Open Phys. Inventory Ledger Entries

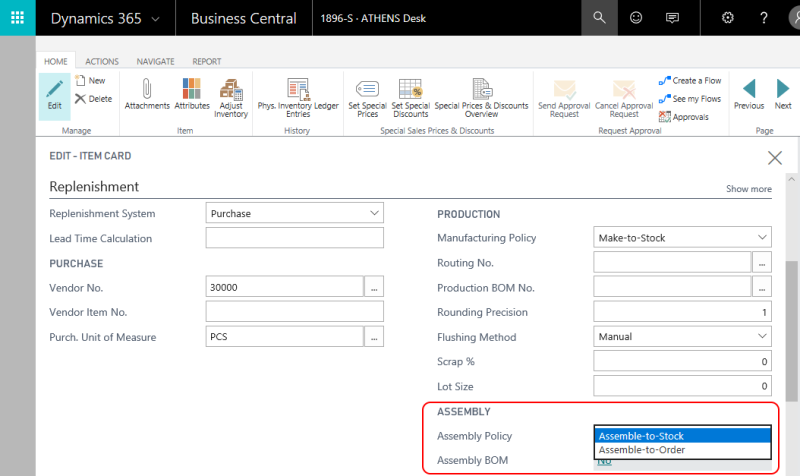click(x=298, y=98)
